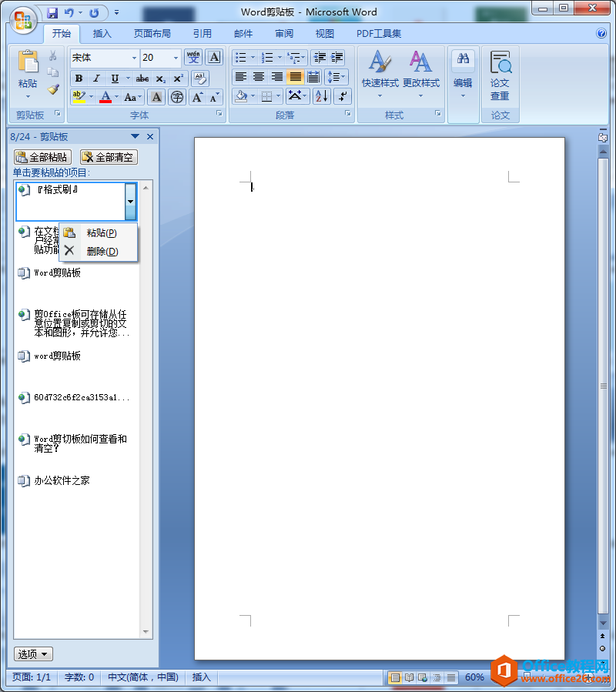Toggle underline formatting
Image resolution: width=616 pixels, height=692 pixels.
click(x=115, y=79)
